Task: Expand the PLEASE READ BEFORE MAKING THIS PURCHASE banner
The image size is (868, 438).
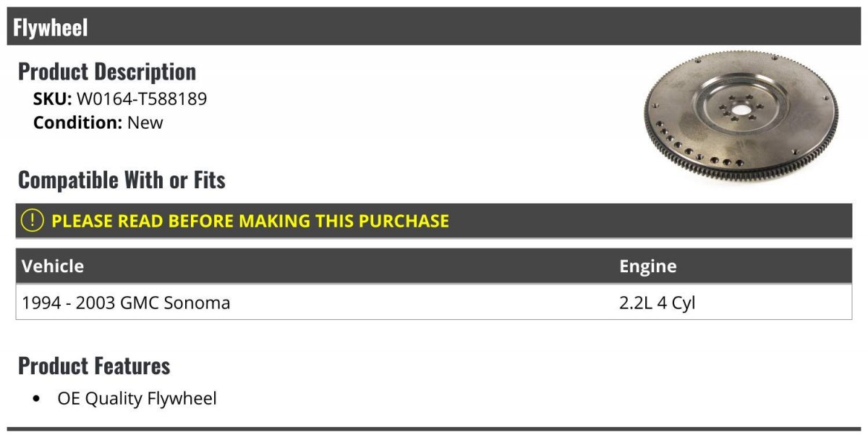Action: [434, 221]
